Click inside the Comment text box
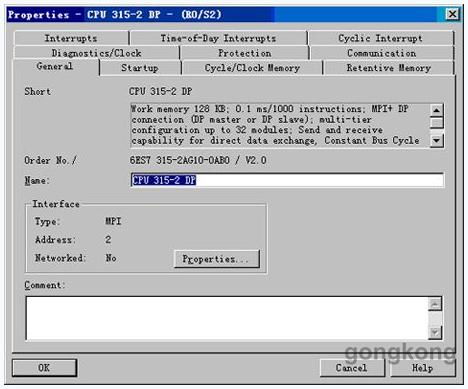 pyautogui.click(x=227, y=318)
